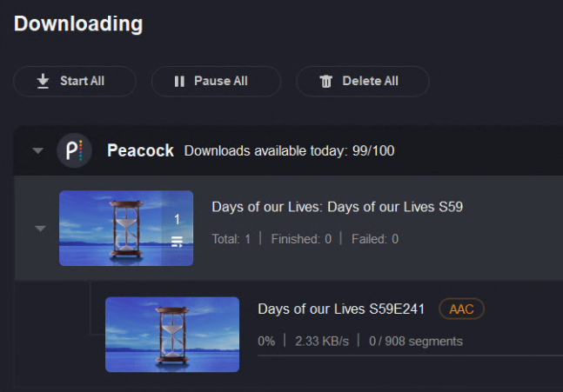Select the Days of our Lives S59 title
Viewport: 563px width, 392px height.
337,207
